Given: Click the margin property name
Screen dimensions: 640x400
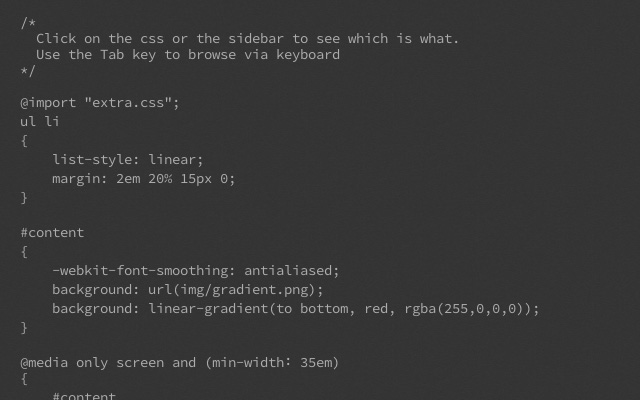Looking at the screenshot, I should click(x=76, y=179).
